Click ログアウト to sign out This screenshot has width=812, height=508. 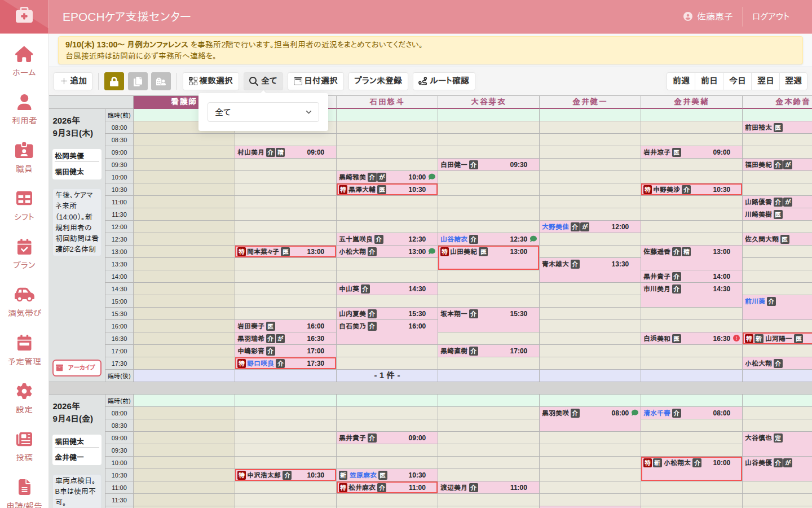pos(771,16)
